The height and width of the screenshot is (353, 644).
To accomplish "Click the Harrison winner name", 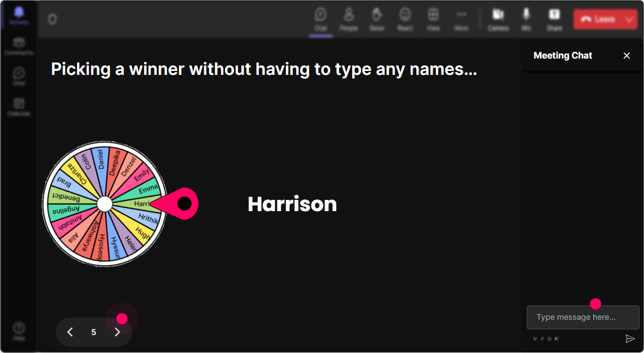I will [292, 204].
